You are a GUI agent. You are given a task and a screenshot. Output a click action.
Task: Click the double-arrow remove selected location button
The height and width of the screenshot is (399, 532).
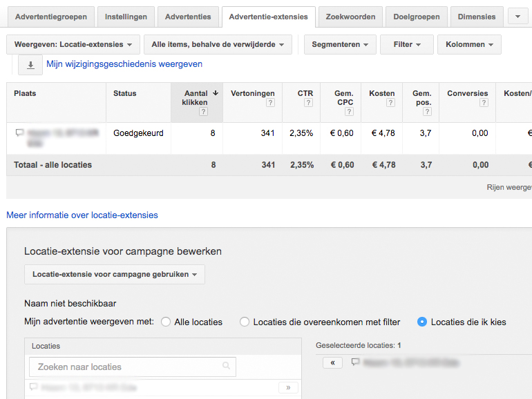332,362
